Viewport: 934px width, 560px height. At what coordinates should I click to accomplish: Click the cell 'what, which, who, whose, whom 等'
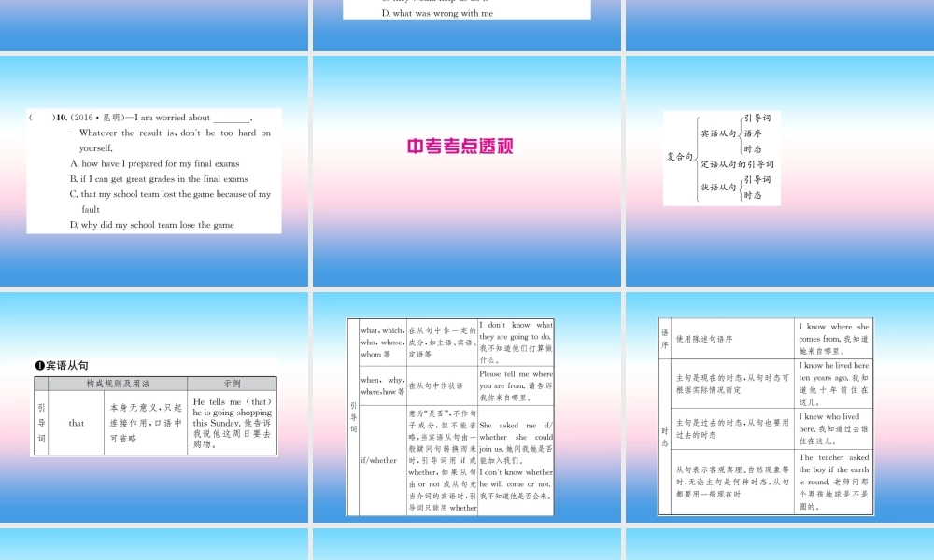[382, 343]
